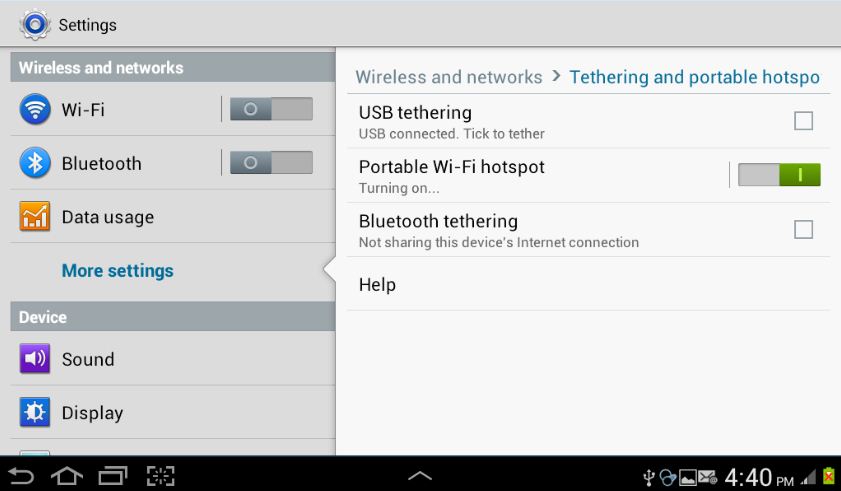Tap the Home navigation icon
Viewport: 841px width, 491px height.
coord(67,476)
